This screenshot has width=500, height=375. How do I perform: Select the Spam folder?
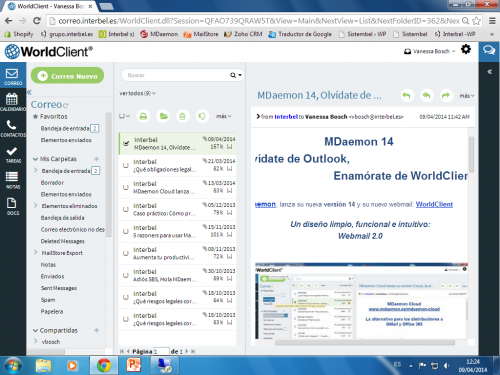(x=48, y=300)
